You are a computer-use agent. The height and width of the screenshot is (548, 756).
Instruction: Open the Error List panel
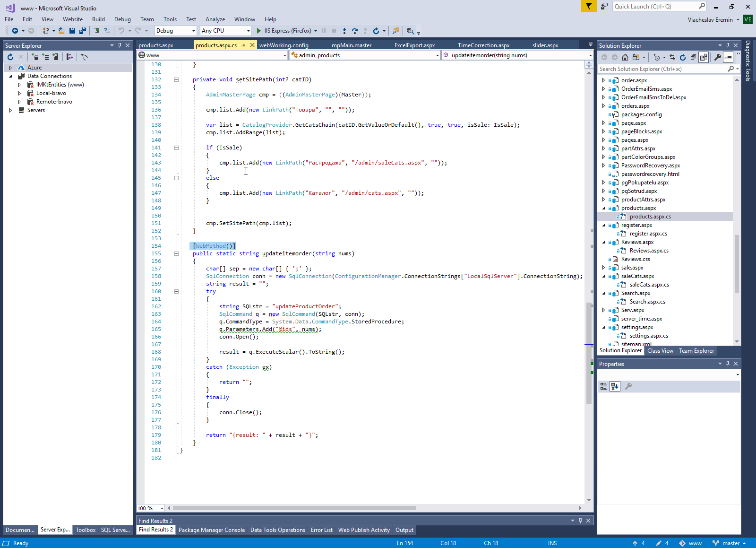(321, 530)
